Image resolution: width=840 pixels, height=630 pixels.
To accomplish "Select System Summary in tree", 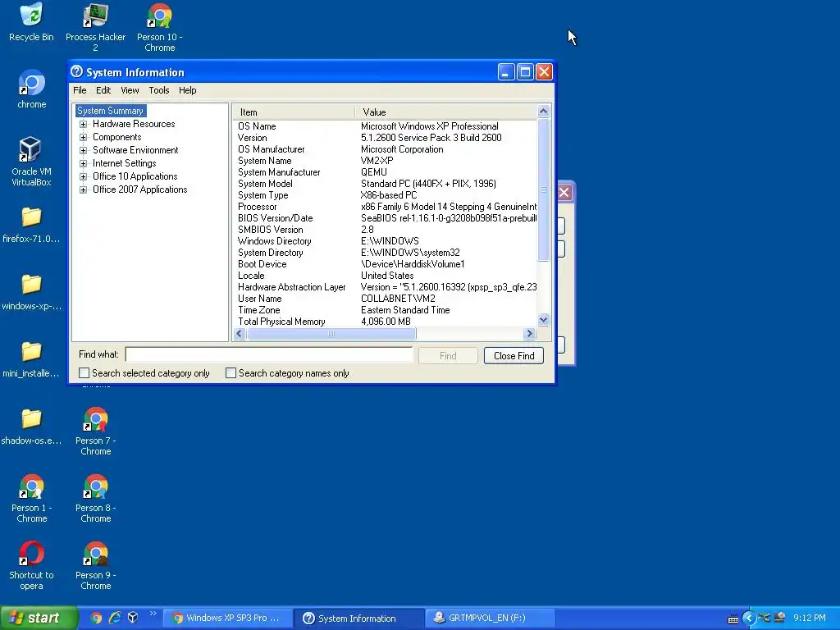I will 111,111.
